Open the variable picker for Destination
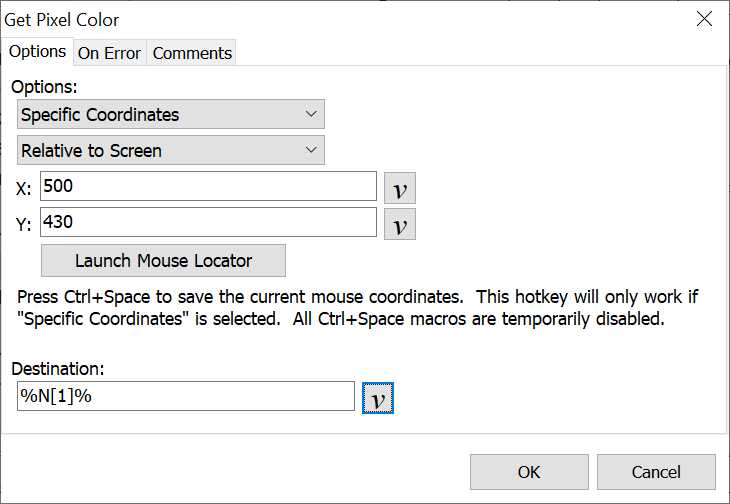This screenshot has height=504, width=730. point(377,398)
